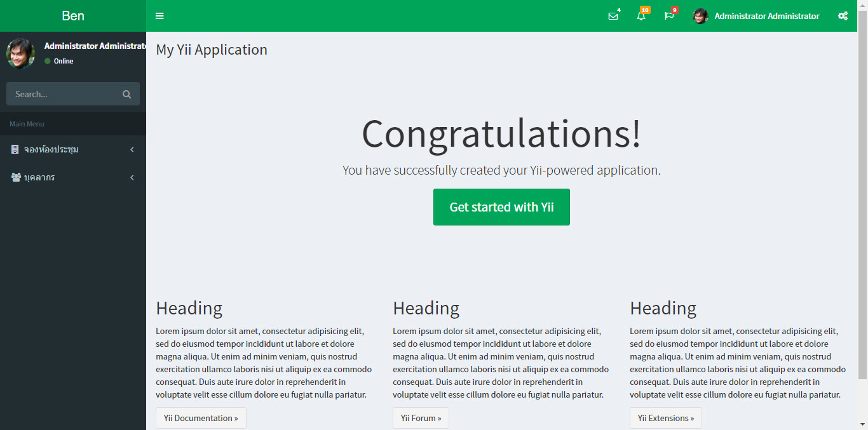
Task: Open Yii Documentation link button
Action: coord(201,418)
